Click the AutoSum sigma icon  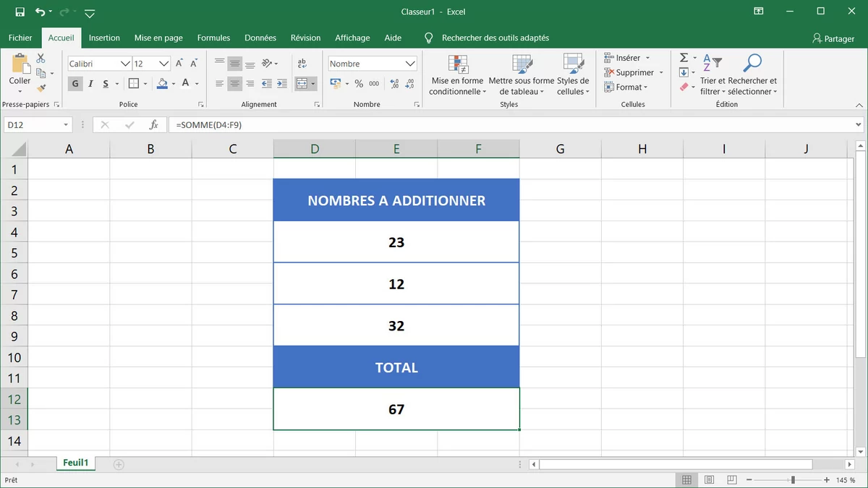pyautogui.click(x=683, y=58)
